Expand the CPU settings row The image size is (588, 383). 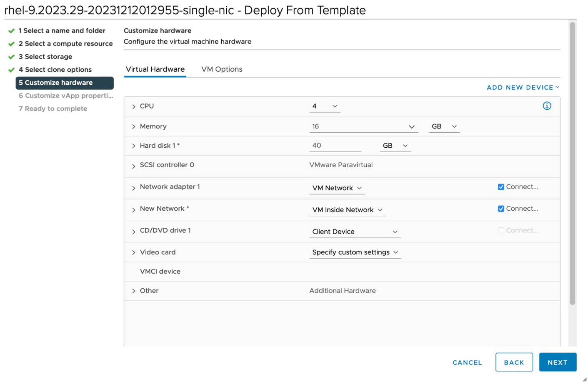(x=134, y=107)
